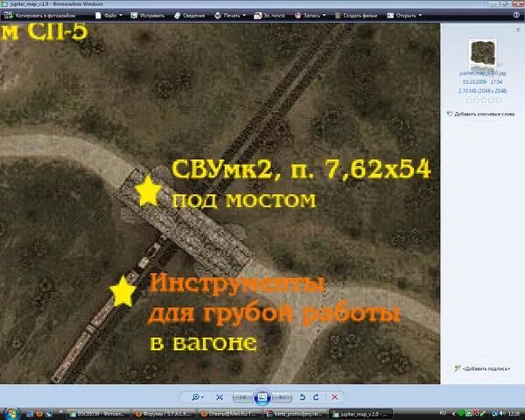The height and width of the screenshot is (420, 525).
Task: Click the jupiter_map thumbnail in info pane
Action: [482, 52]
